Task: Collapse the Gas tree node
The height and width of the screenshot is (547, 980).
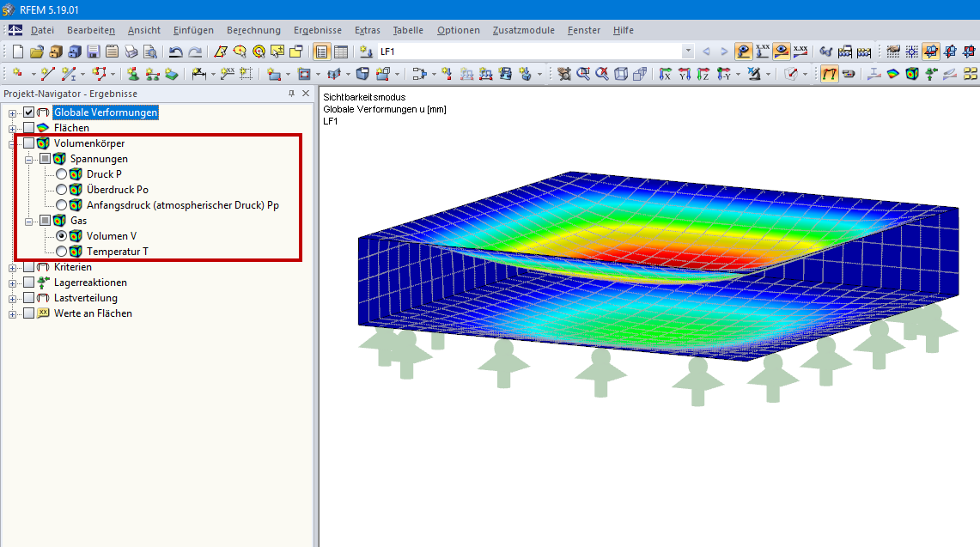Action: 28,222
